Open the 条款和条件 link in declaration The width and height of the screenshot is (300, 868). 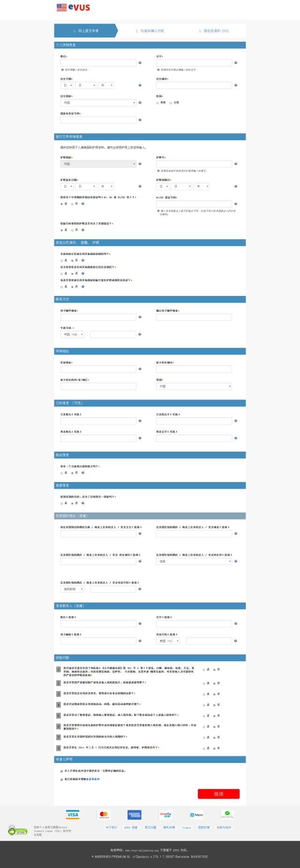tap(93, 779)
